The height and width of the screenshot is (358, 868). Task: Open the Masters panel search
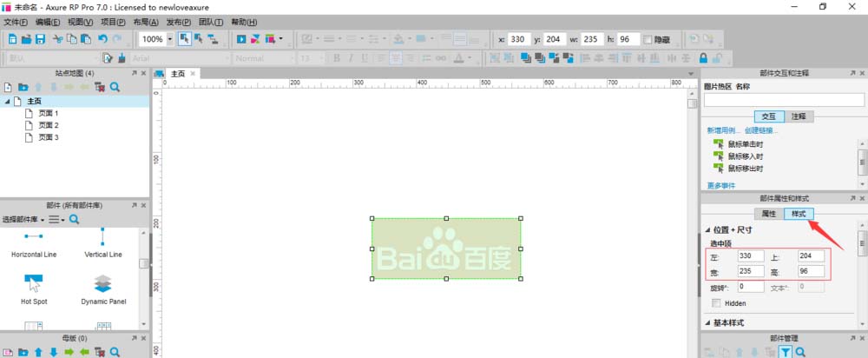coord(115,352)
